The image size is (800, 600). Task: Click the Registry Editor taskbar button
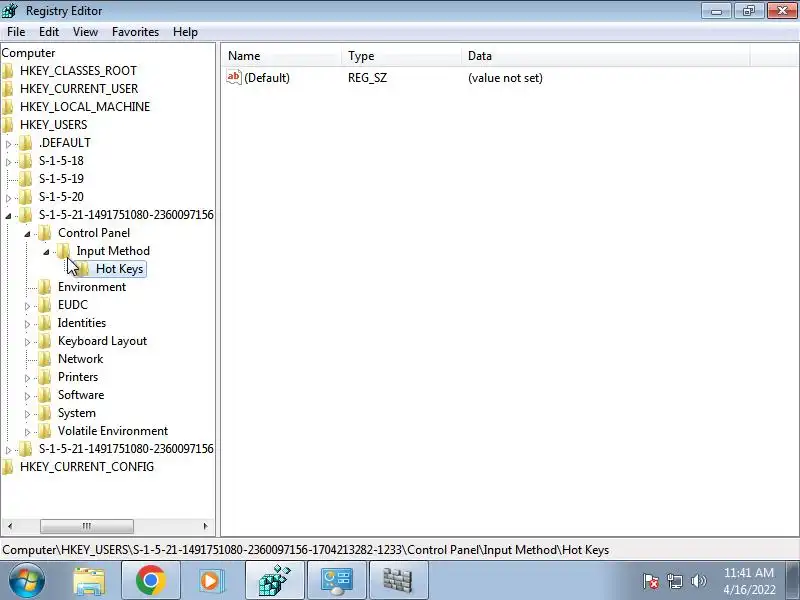pyautogui.click(x=274, y=580)
